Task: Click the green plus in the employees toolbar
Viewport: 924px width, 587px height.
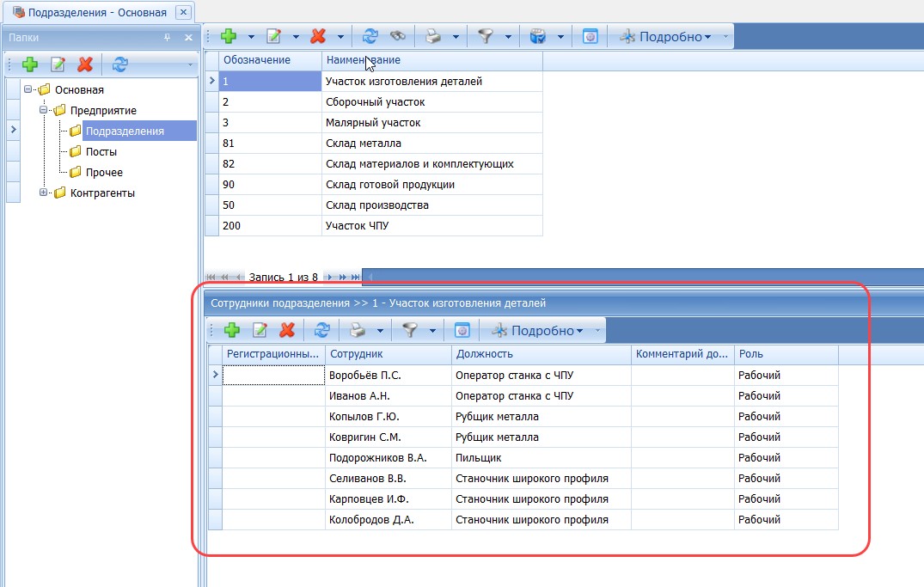Action: pyautogui.click(x=231, y=330)
